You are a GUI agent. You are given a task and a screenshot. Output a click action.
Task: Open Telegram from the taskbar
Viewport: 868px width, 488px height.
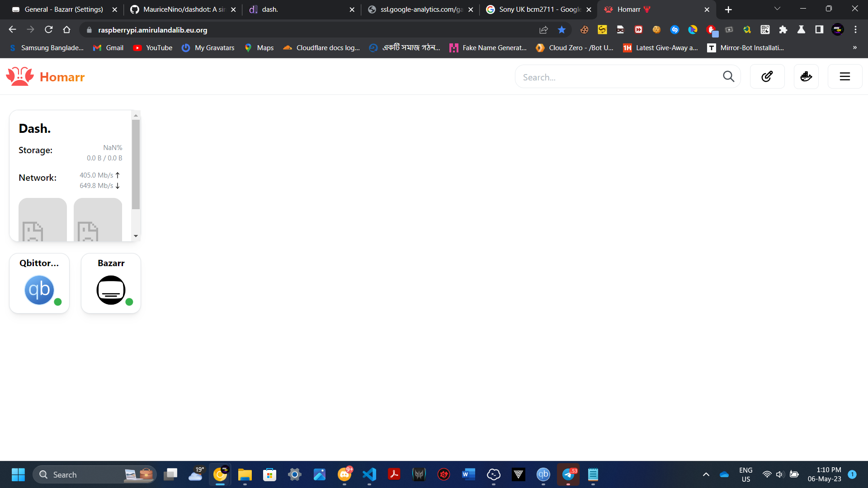(x=568, y=474)
